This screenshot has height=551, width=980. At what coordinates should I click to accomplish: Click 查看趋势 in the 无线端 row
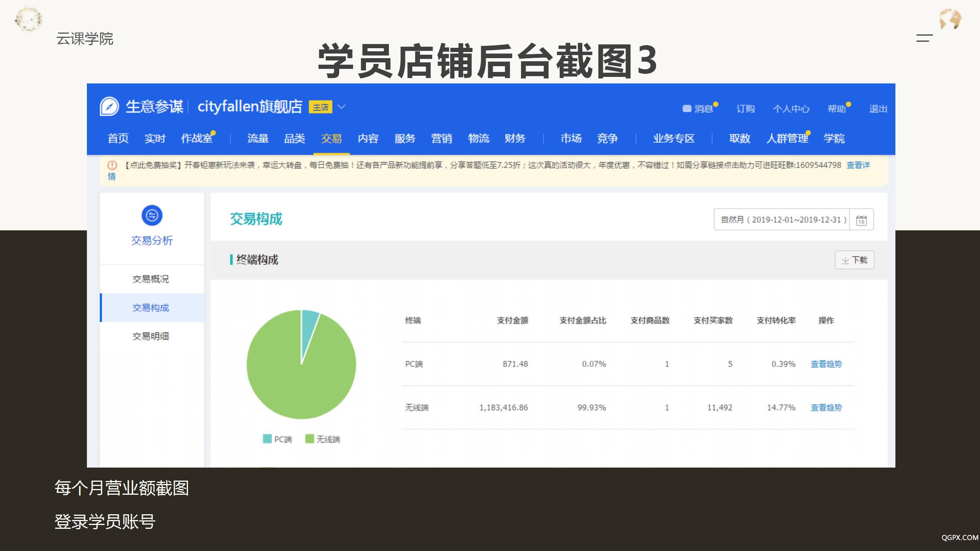(826, 408)
